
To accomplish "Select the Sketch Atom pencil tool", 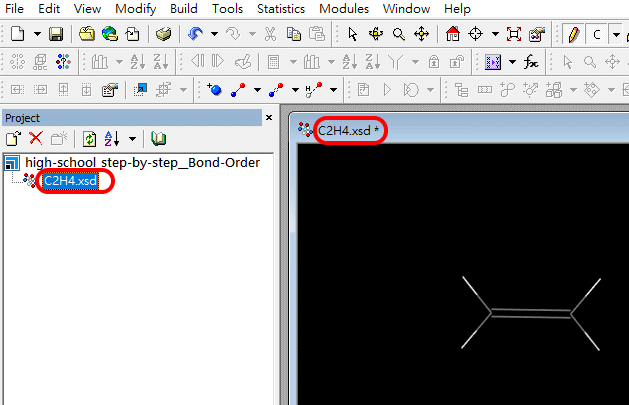I will pos(573,34).
